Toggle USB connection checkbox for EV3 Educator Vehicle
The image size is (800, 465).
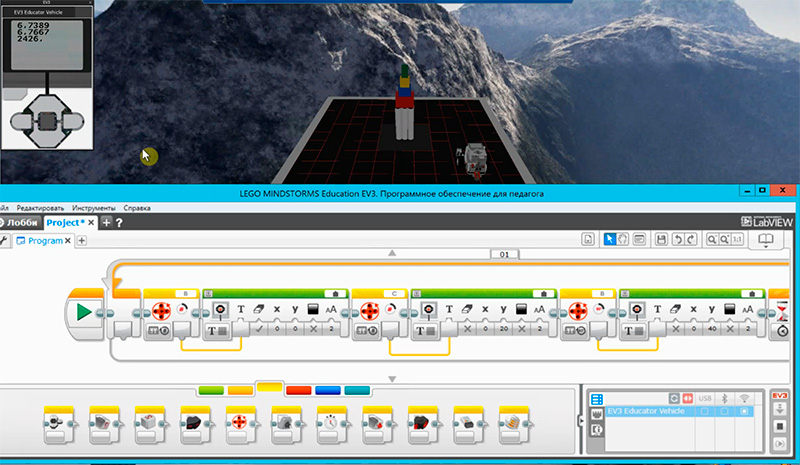coord(702,412)
